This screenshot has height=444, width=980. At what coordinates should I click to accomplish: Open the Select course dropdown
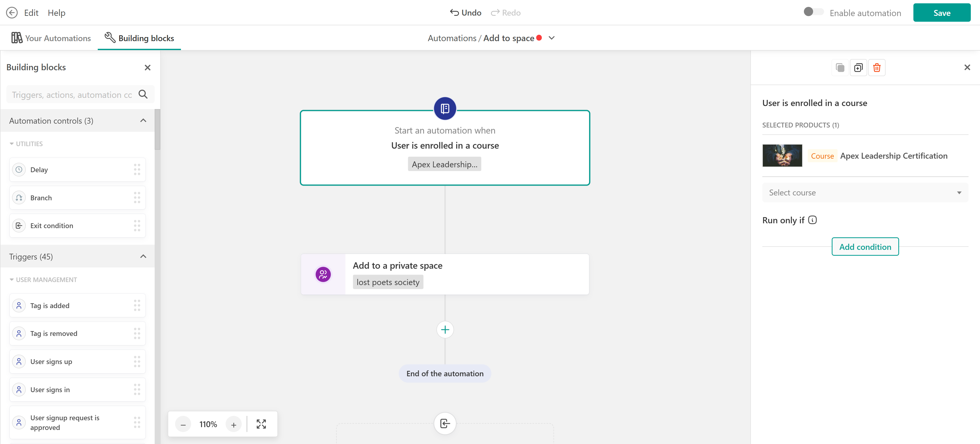pyautogui.click(x=865, y=193)
